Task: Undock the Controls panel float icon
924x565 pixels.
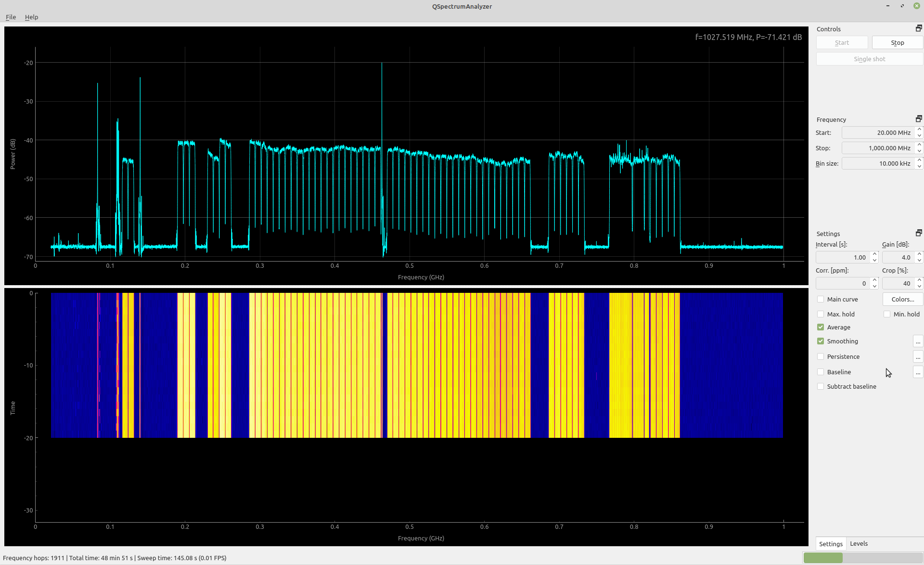Action: click(918, 28)
